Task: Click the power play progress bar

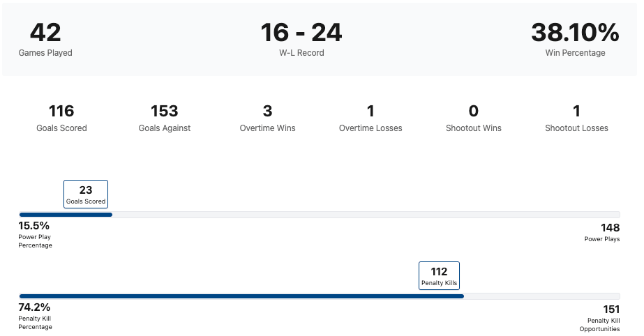Action: pos(320,215)
